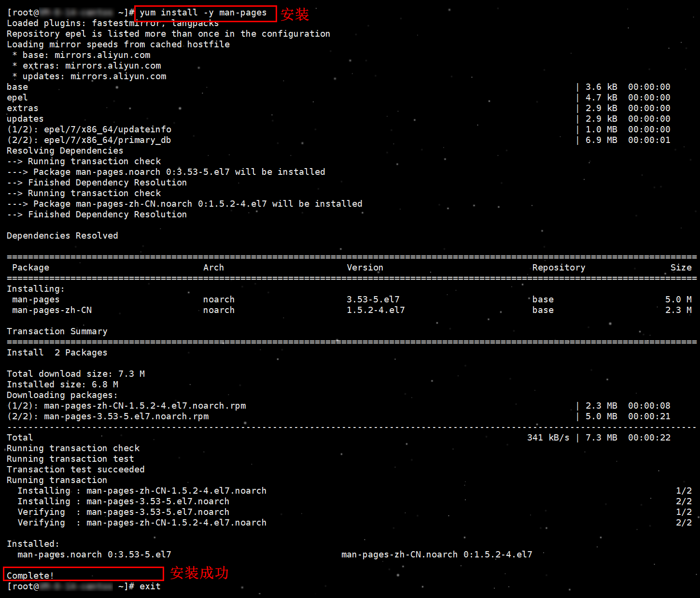This screenshot has height=598, width=700.
Task: Click the 'Transaction Summary' heading
Action: 57,331
